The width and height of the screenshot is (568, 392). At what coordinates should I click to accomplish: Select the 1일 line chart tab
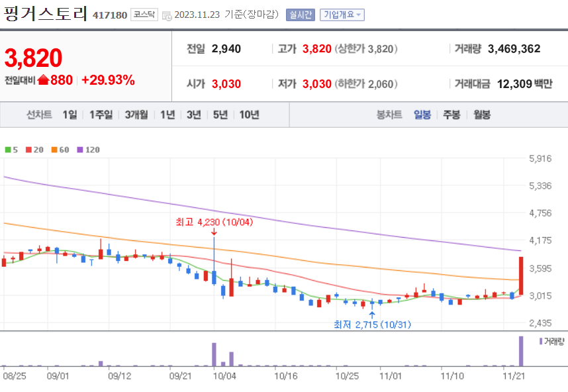(70, 115)
